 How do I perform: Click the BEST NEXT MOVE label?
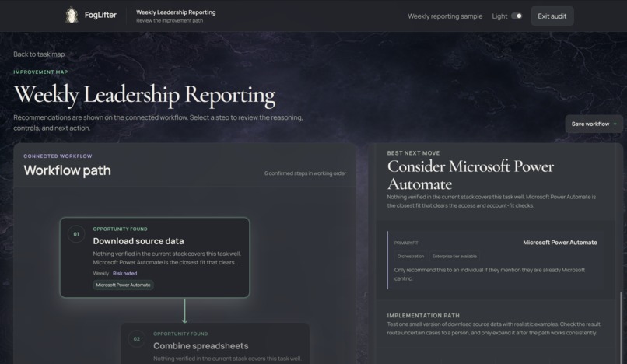tap(413, 152)
